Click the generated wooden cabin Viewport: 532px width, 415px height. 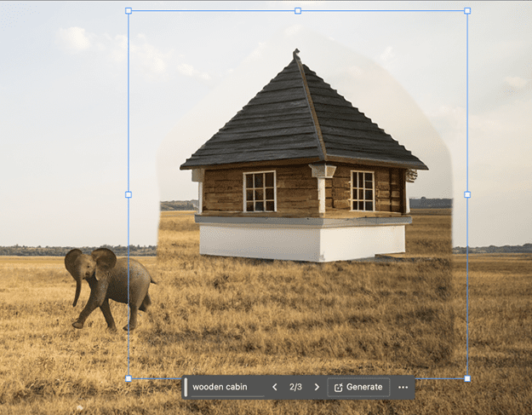tap(304, 156)
